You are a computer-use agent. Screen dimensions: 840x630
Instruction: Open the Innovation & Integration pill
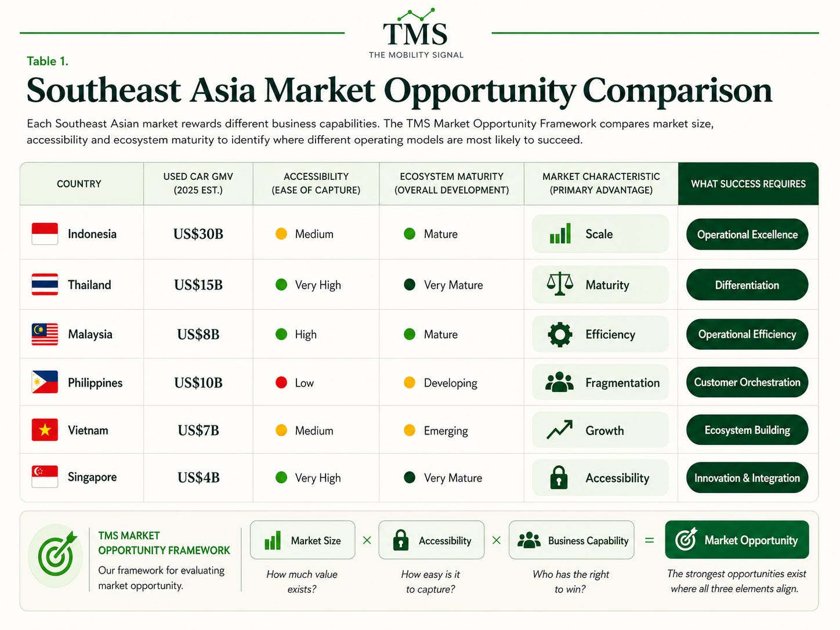[747, 478]
